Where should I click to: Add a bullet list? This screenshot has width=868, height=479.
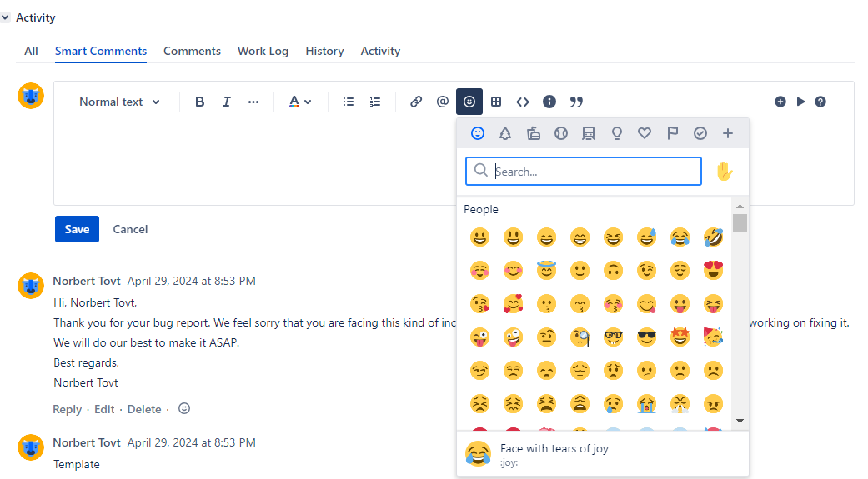(349, 102)
